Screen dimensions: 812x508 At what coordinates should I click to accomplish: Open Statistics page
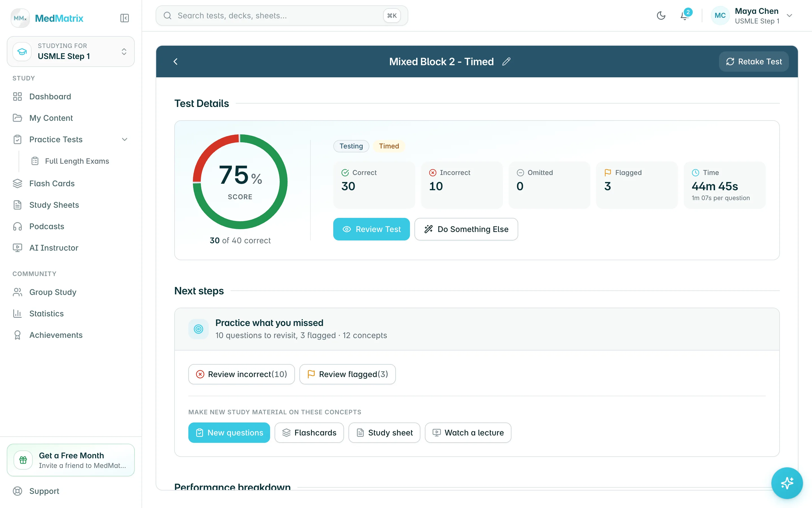[71, 314]
